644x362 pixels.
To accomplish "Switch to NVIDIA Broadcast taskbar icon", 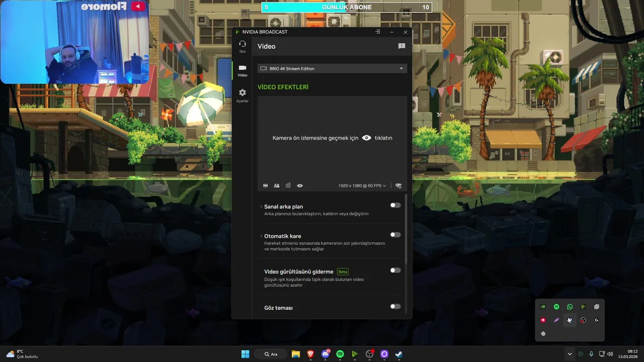I will (355, 354).
